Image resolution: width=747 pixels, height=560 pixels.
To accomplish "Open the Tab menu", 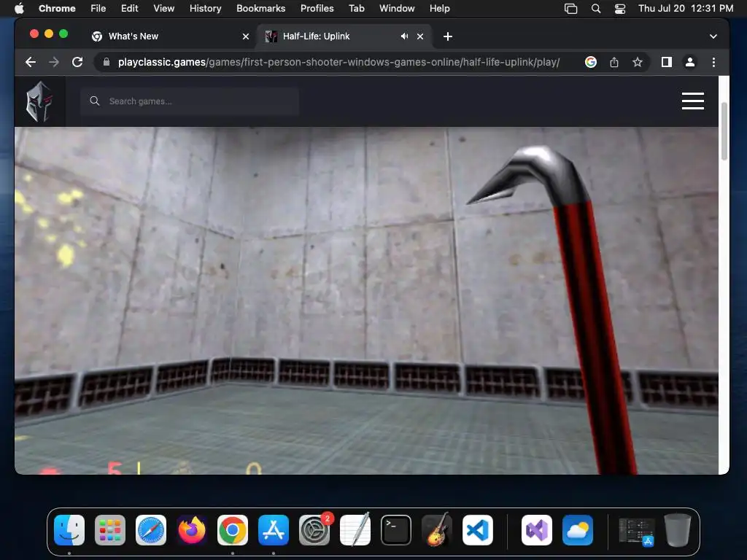I will (356, 8).
